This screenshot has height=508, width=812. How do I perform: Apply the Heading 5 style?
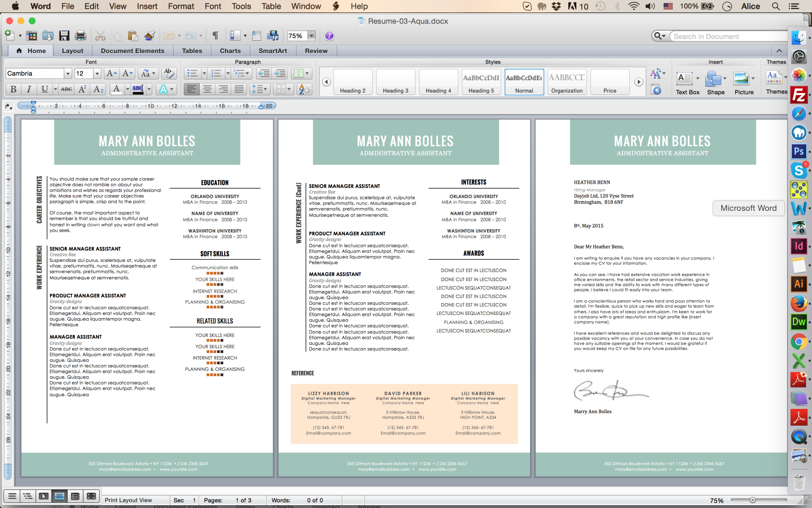[x=481, y=82]
